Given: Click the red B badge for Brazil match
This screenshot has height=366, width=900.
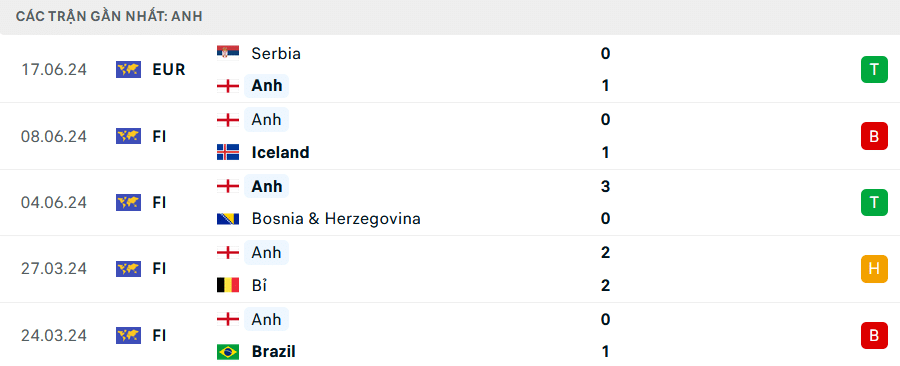Looking at the screenshot, I should click(x=874, y=335).
